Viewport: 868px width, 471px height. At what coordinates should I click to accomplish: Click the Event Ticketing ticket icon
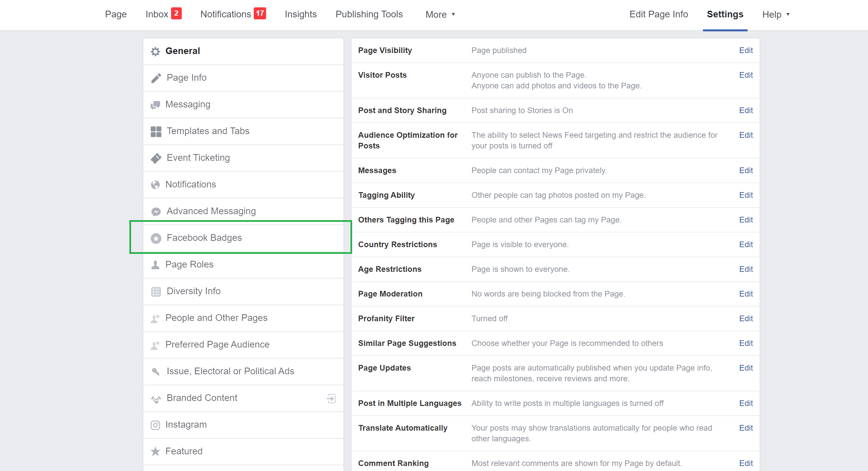coord(156,158)
